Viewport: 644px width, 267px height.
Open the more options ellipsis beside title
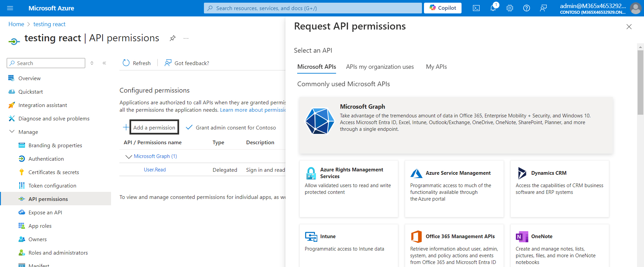(x=186, y=38)
